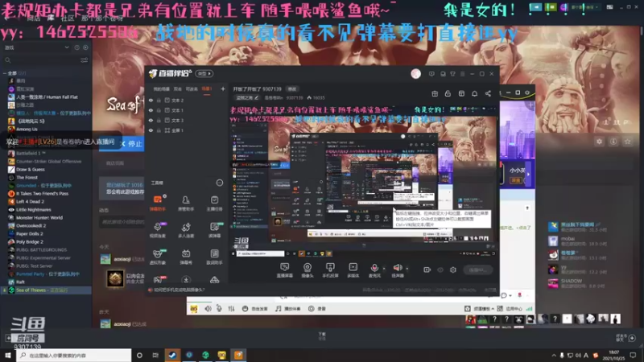Favorite the game with the Steam star icon
Screen dimensions: 644x362
[x=627, y=142]
